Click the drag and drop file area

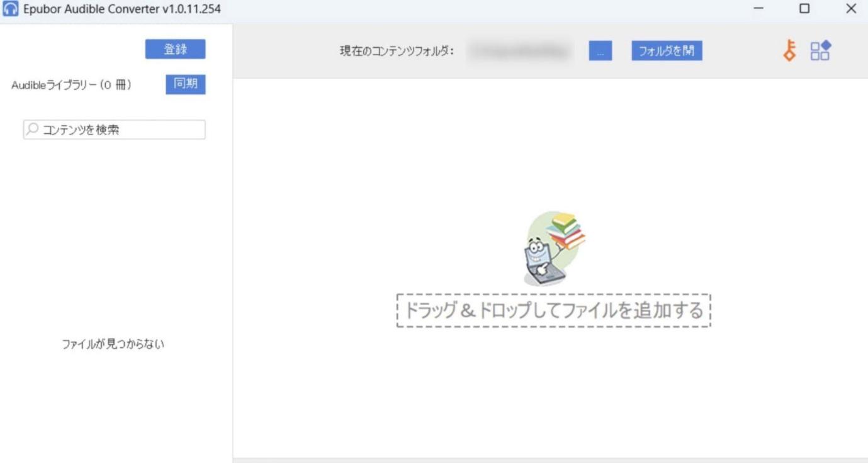click(554, 310)
